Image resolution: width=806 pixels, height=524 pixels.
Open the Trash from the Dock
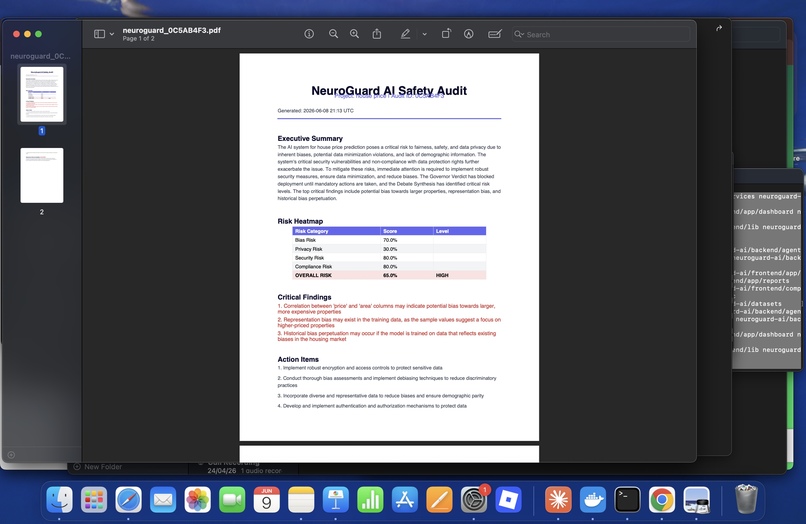tap(746, 499)
